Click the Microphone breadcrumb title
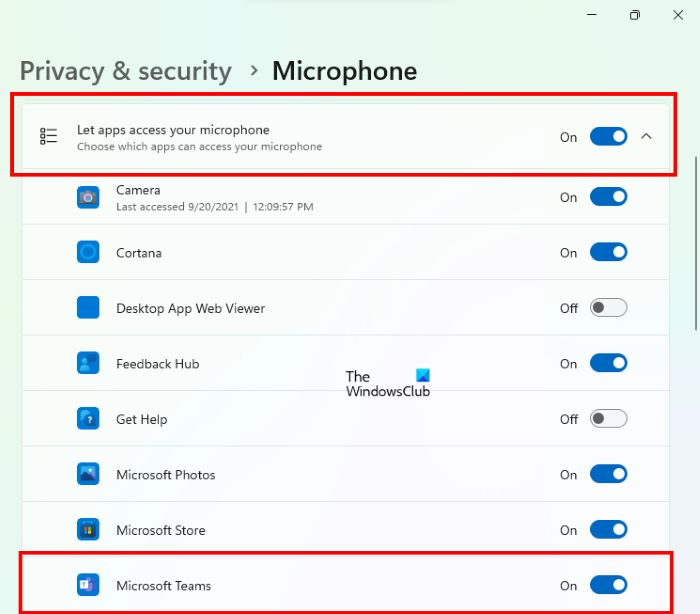Image resolution: width=700 pixels, height=614 pixels. click(x=344, y=71)
